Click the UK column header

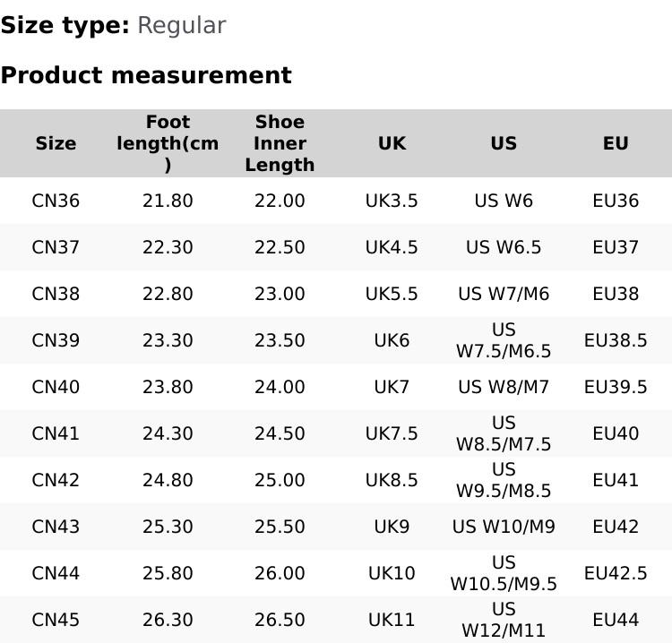(x=392, y=143)
